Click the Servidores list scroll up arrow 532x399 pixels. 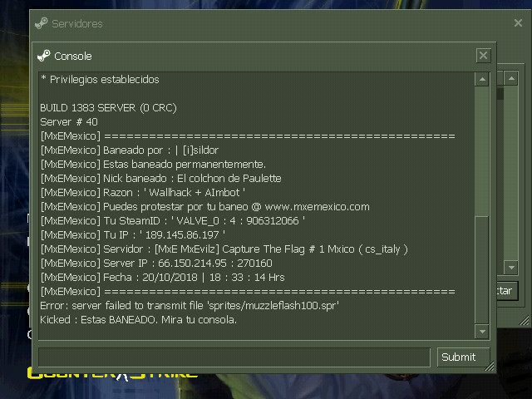(511, 78)
